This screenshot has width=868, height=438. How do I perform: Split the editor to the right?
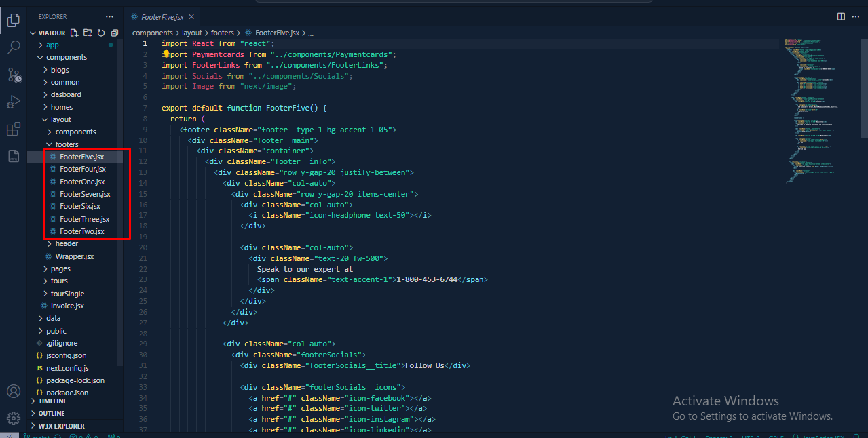pyautogui.click(x=841, y=16)
